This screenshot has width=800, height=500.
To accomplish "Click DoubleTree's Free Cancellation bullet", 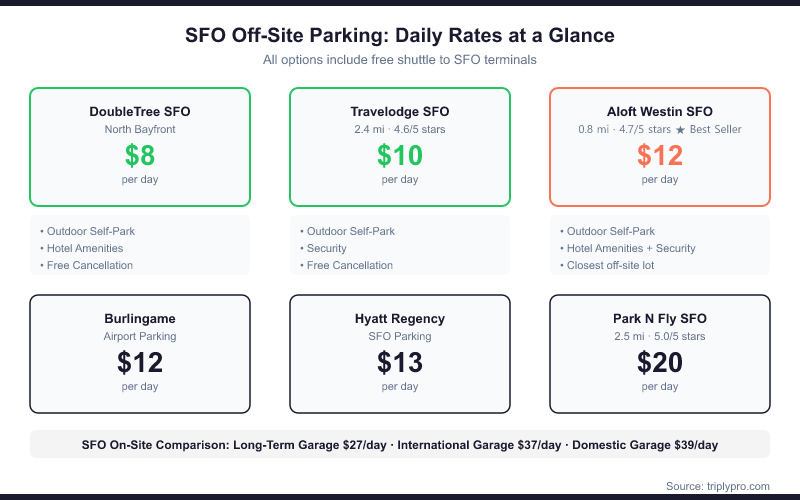I will 87,265.
